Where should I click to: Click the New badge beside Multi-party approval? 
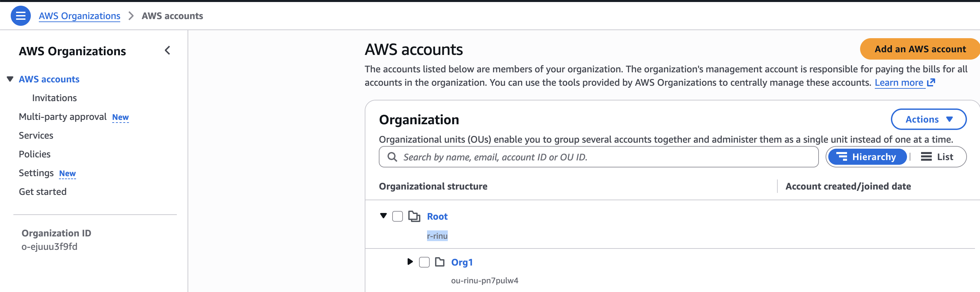pos(120,118)
